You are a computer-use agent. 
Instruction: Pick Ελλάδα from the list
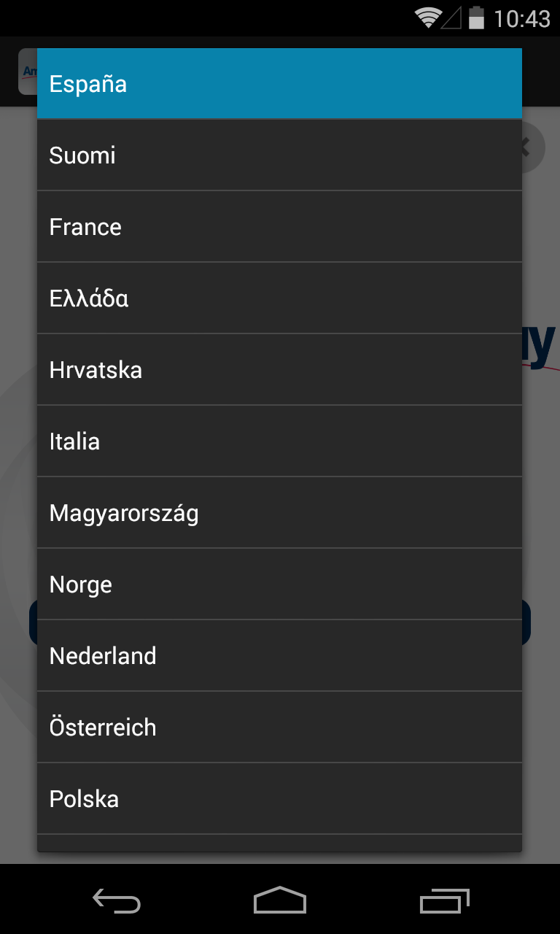[x=279, y=298]
